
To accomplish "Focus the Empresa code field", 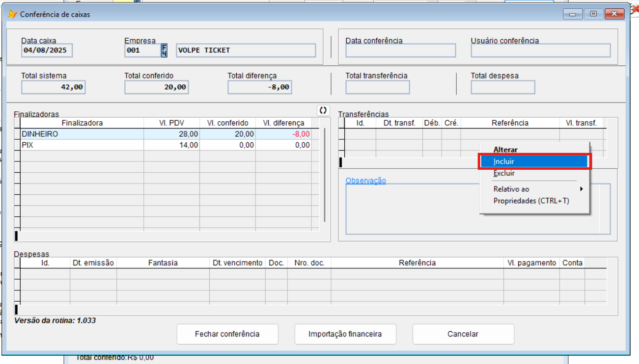I will (142, 51).
